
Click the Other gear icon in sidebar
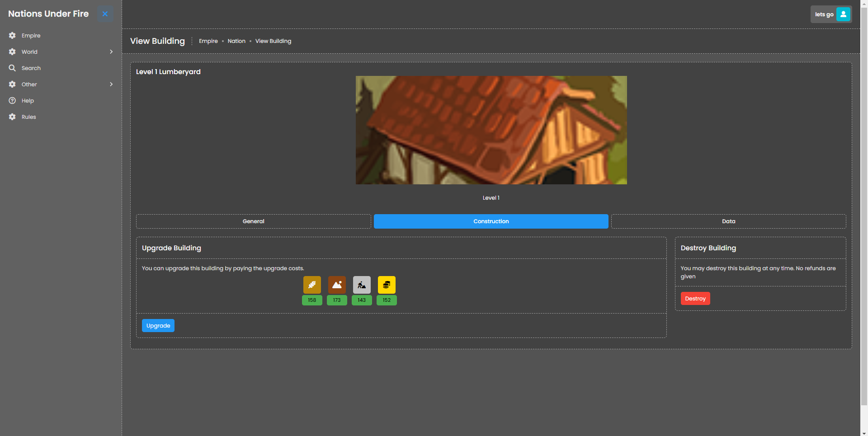click(12, 84)
